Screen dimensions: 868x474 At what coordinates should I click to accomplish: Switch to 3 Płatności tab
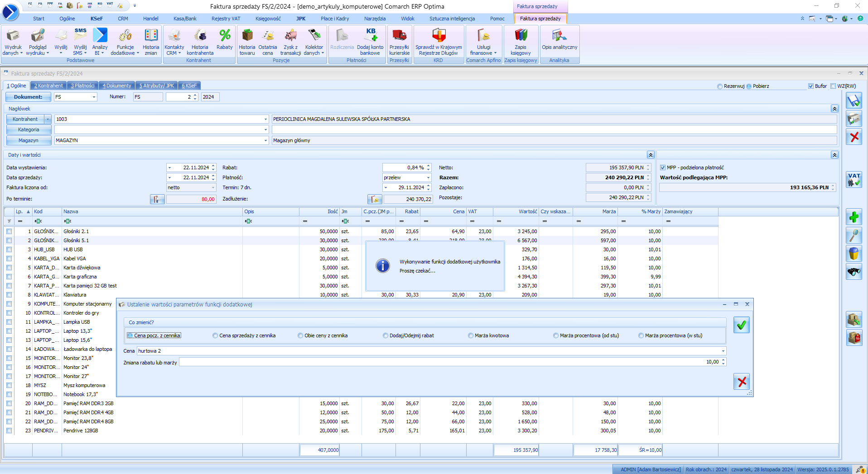coord(83,86)
